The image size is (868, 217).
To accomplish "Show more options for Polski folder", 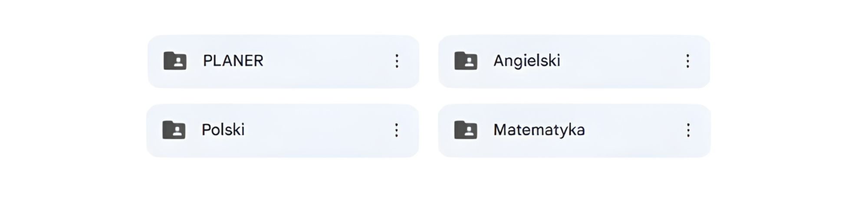I will (396, 130).
